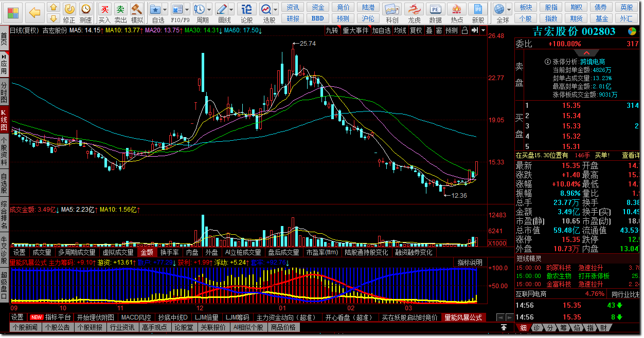Open the 数据 PE data icon

435,9
